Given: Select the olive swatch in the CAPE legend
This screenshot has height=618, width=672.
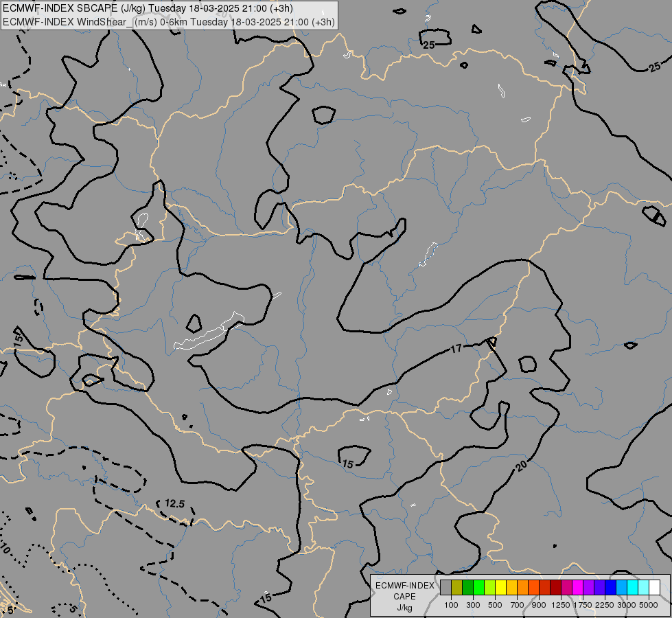Looking at the screenshot, I should pyautogui.click(x=457, y=588).
